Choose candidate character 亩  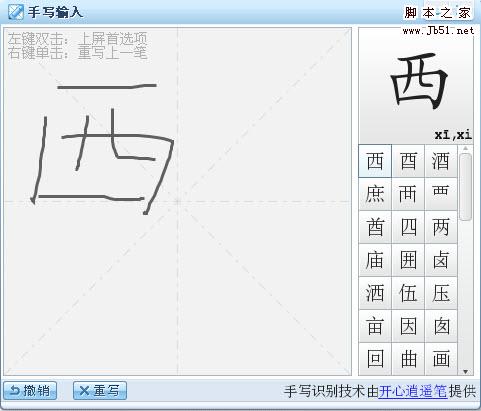pyautogui.click(x=375, y=326)
